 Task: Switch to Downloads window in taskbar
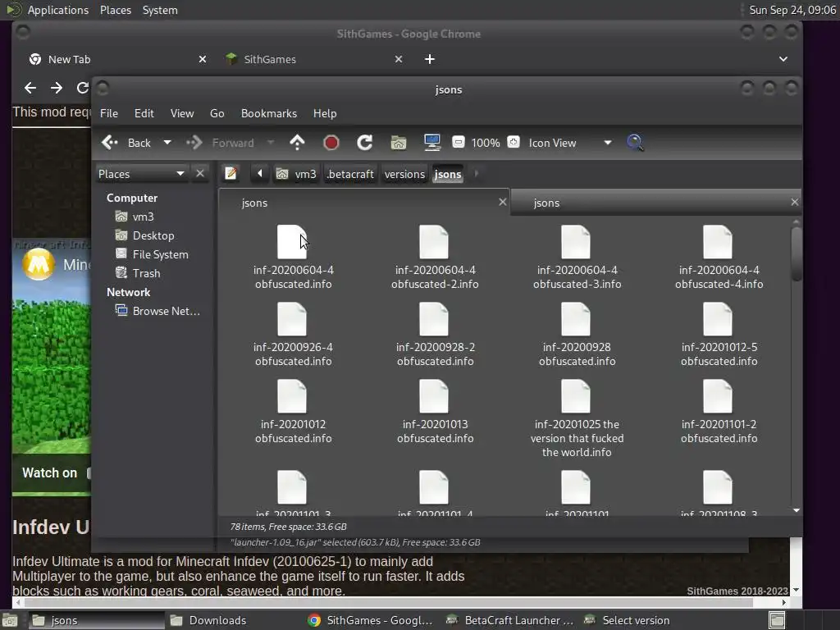click(x=209, y=620)
